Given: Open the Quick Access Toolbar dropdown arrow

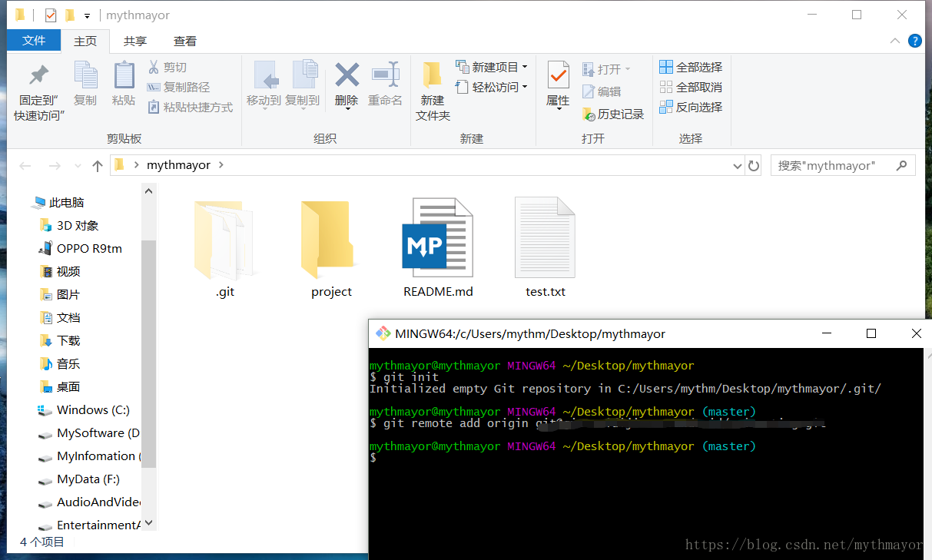Looking at the screenshot, I should point(87,15).
